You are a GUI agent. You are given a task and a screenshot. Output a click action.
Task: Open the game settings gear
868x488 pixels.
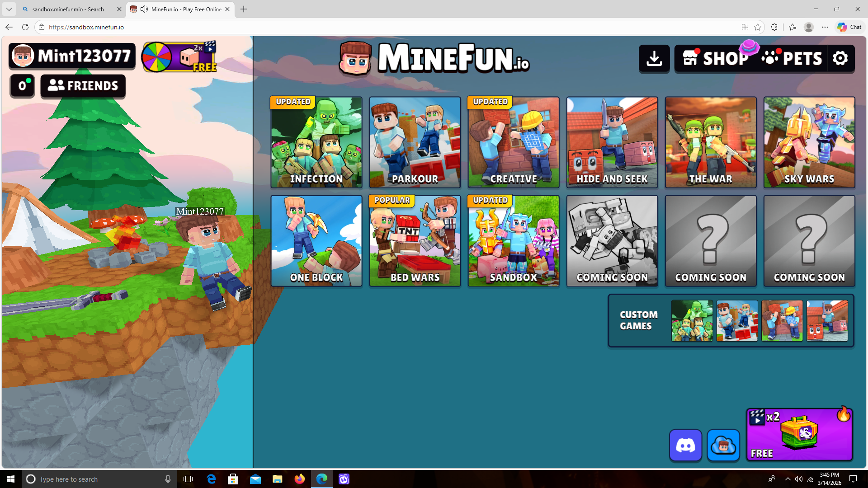(840, 58)
